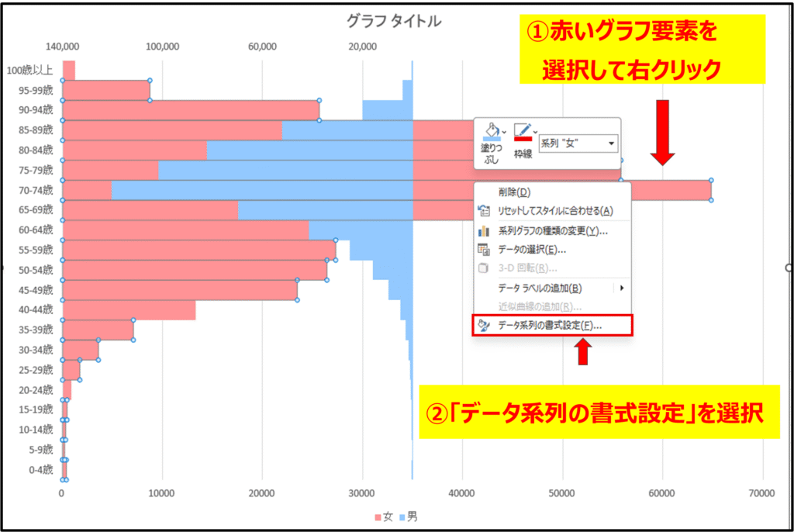Click the データの選択 table icon

[485, 249]
